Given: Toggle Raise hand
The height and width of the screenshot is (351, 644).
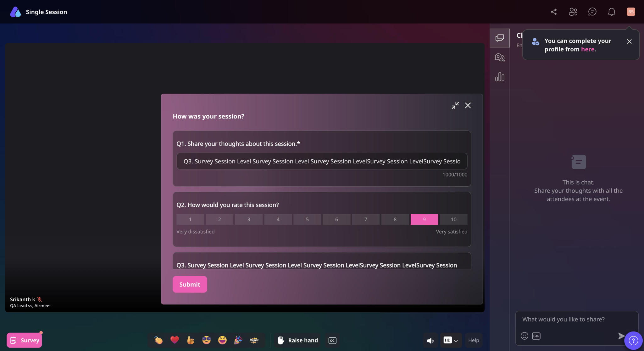Looking at the screenshot, I should [x=297, y=340].
